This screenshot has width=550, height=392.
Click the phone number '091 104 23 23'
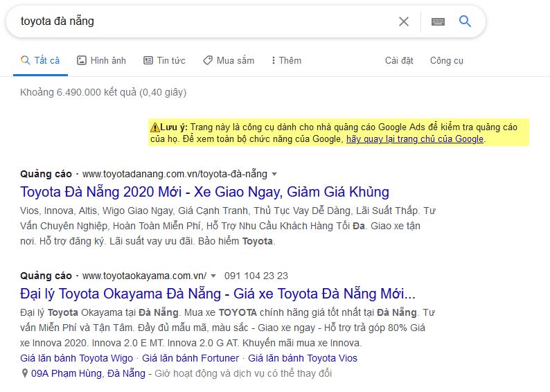pos(256,276)
